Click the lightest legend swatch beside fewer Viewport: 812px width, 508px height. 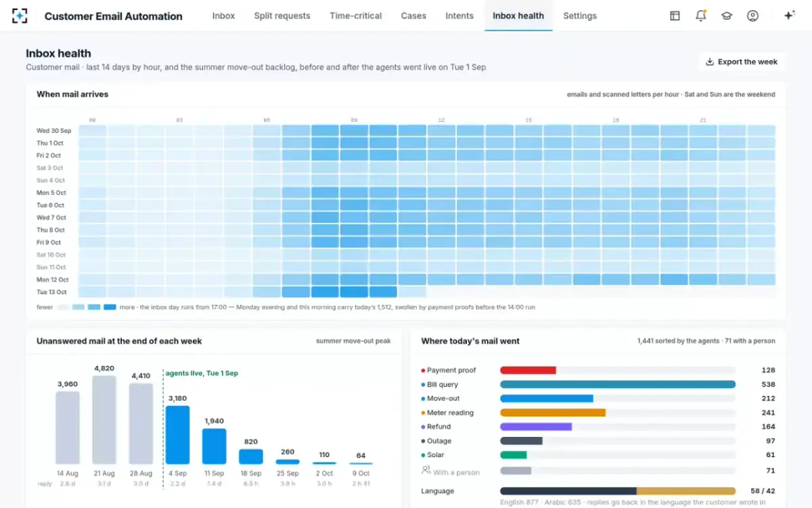click(64, 307)
